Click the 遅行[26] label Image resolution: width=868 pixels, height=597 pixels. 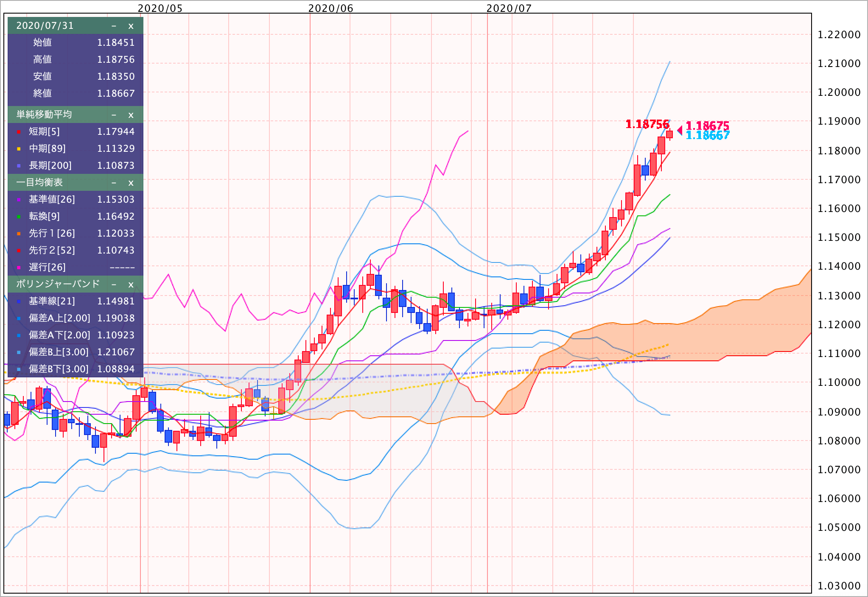pyautogui.click(x=47, y=268)
